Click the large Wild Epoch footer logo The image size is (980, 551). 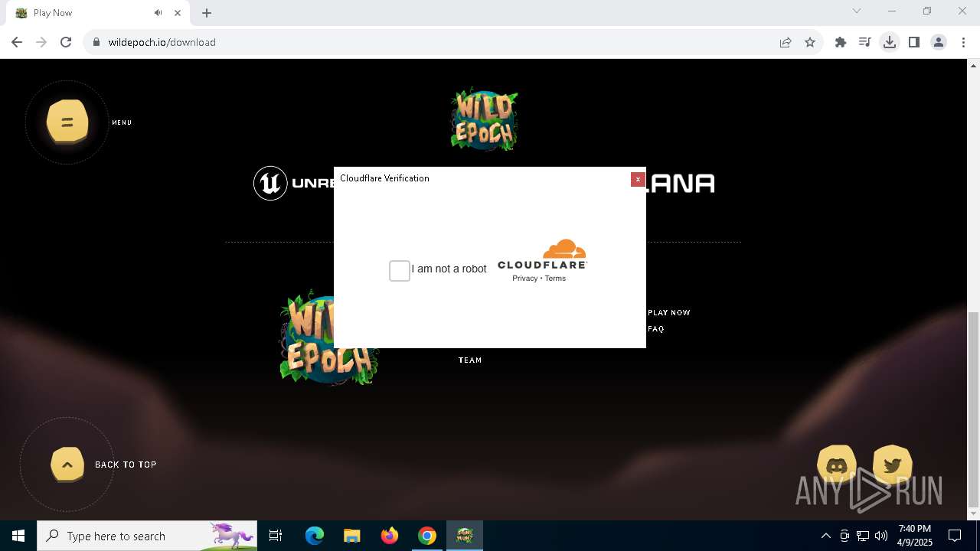pyautogui.click(x=329, y=337)
